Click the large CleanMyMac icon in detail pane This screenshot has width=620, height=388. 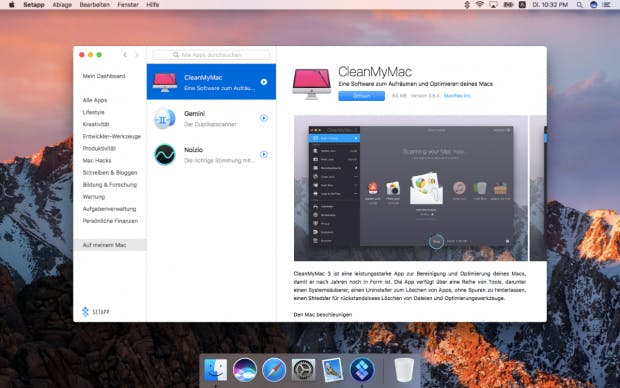click(x=312, y=84)
